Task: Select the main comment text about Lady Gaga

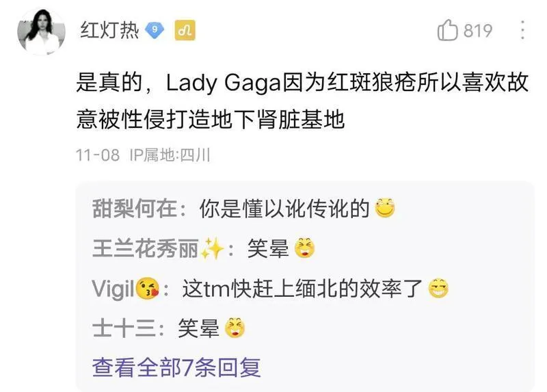Action: (x=302, y=101)
